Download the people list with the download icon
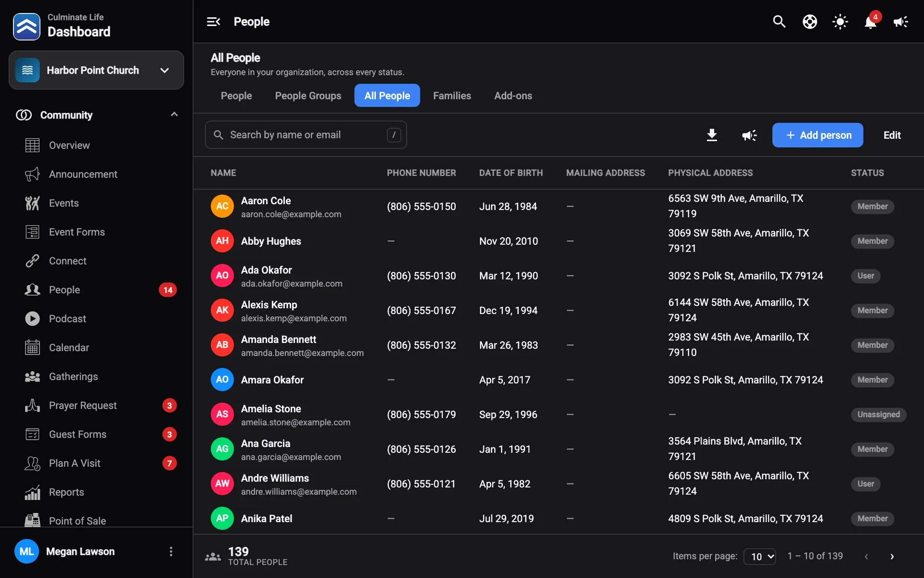The height and width of the screenshot is (578, 924). (x=712, y=135)
